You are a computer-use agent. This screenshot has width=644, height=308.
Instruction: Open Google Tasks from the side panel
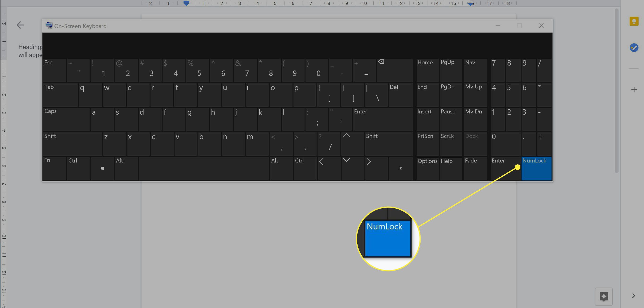634,47
